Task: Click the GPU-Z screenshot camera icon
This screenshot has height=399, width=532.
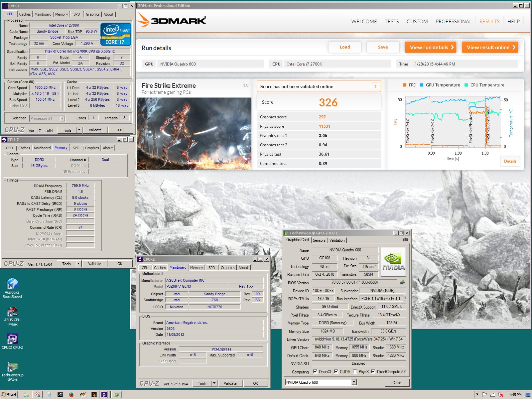Action: pos(405,239)
